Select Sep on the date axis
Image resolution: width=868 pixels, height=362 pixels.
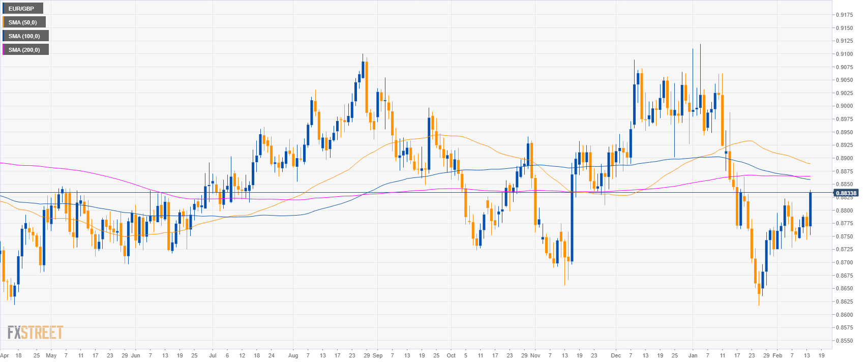click(377, 355)
